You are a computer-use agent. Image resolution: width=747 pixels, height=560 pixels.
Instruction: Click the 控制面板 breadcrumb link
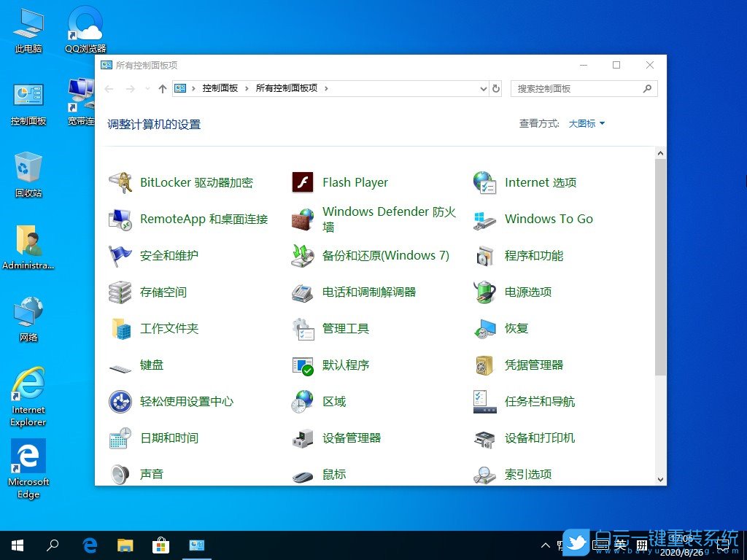pyautogui.click(x=221, y=88)
